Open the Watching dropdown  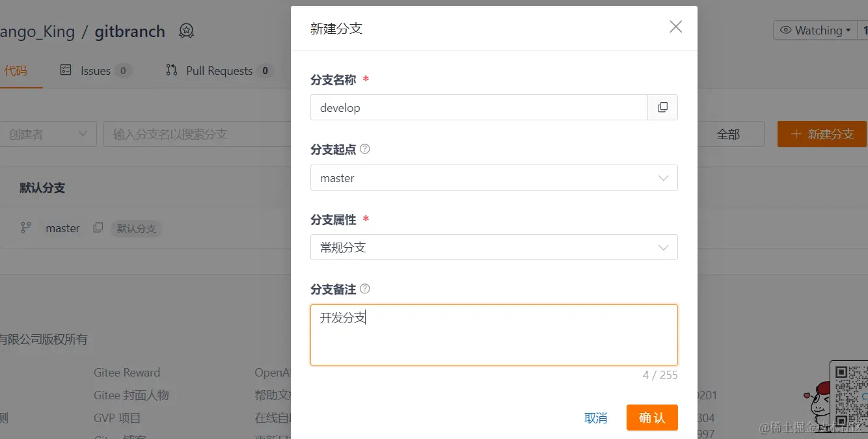click(815, 31)
